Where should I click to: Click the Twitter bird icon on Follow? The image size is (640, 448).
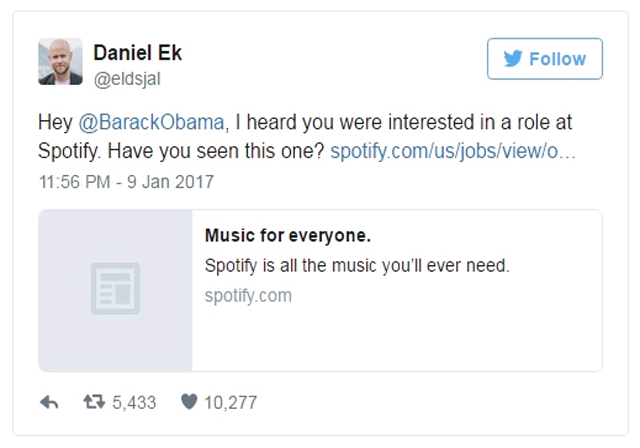click(513, 59)
